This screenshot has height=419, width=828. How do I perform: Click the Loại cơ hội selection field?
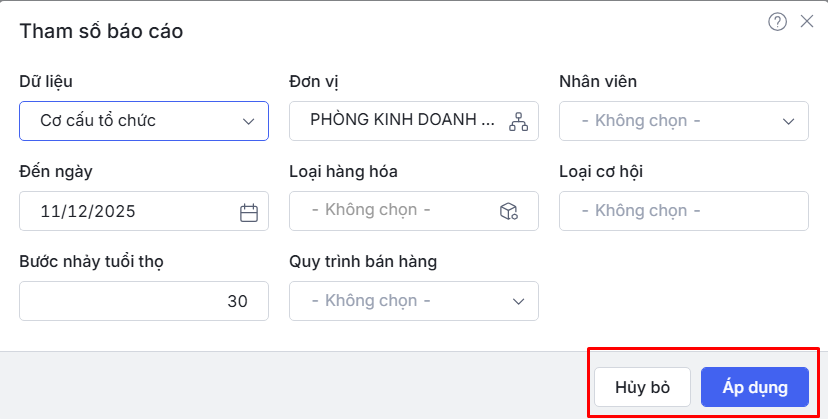[x=683, y=211]
